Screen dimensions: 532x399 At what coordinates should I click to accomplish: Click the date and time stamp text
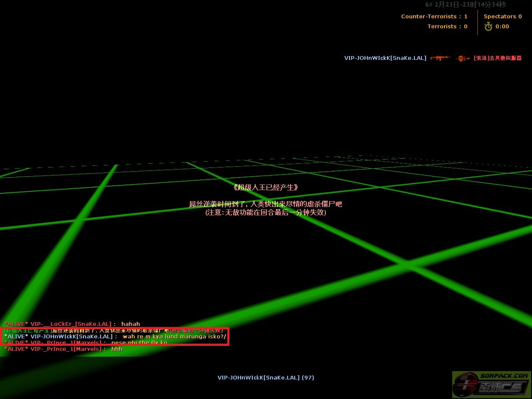(x=465, y=5)
